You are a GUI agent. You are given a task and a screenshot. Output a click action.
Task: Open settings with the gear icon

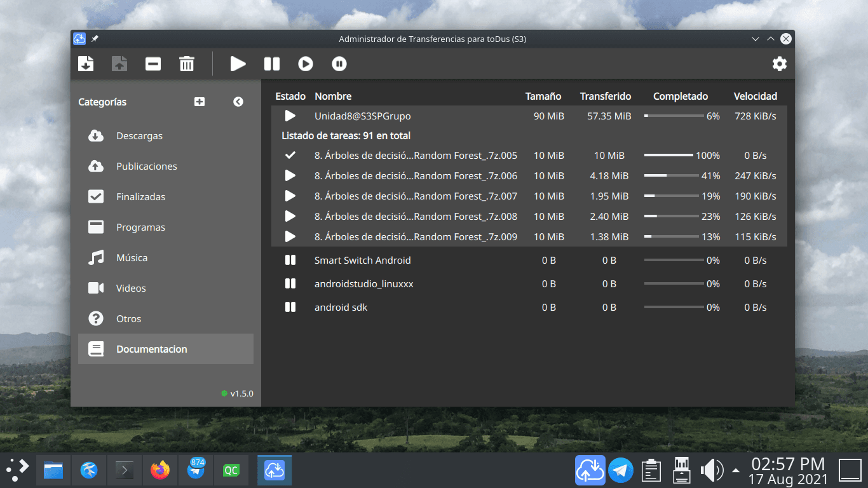pos(780,64)
